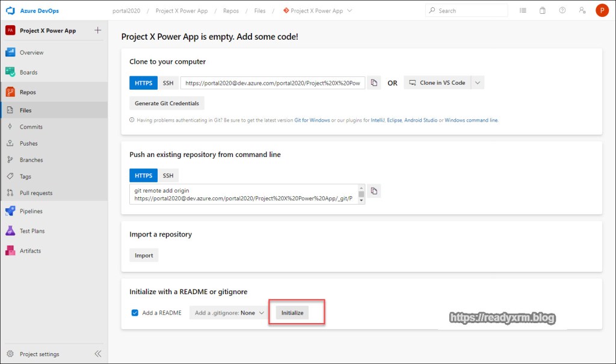This screenshot has width=616, height=364.
Task: Copy the clone URL to clipboard
Action: 374,82
